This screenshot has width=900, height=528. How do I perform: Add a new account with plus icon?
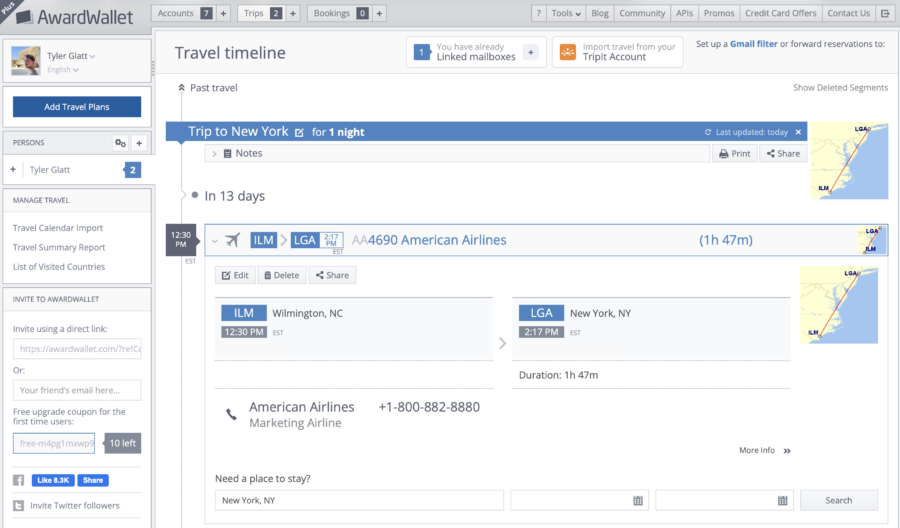coord(223,13)
